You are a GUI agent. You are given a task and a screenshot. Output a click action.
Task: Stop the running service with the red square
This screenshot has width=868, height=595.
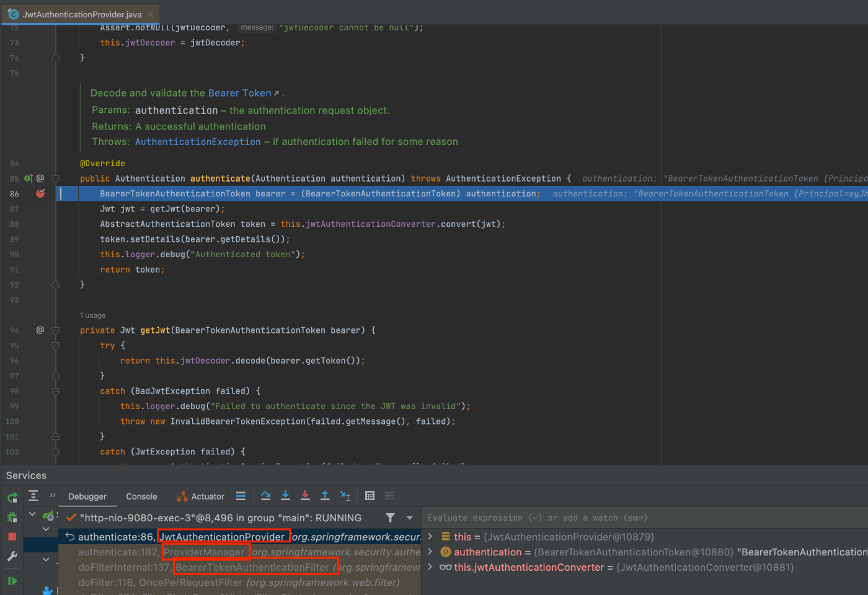pos(12,537)
